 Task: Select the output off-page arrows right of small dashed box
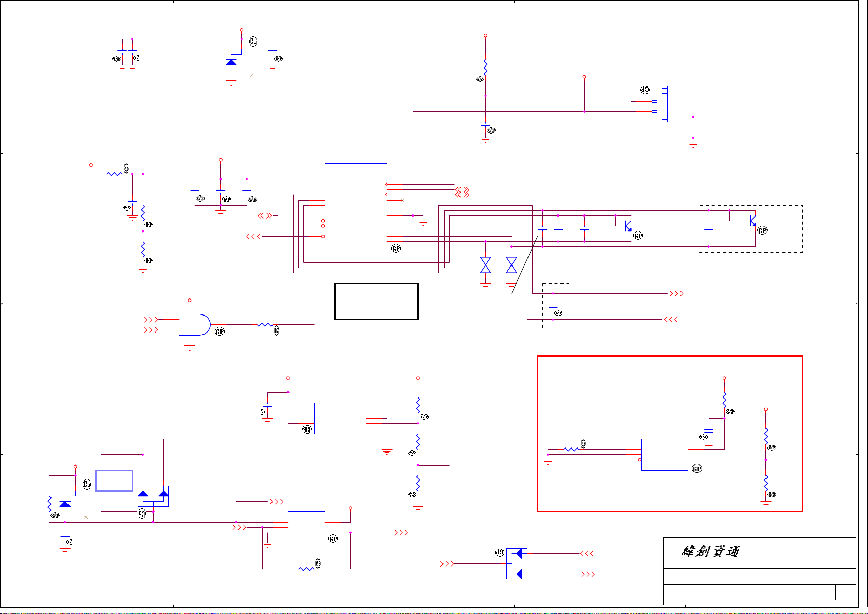[x=676, y=294]
